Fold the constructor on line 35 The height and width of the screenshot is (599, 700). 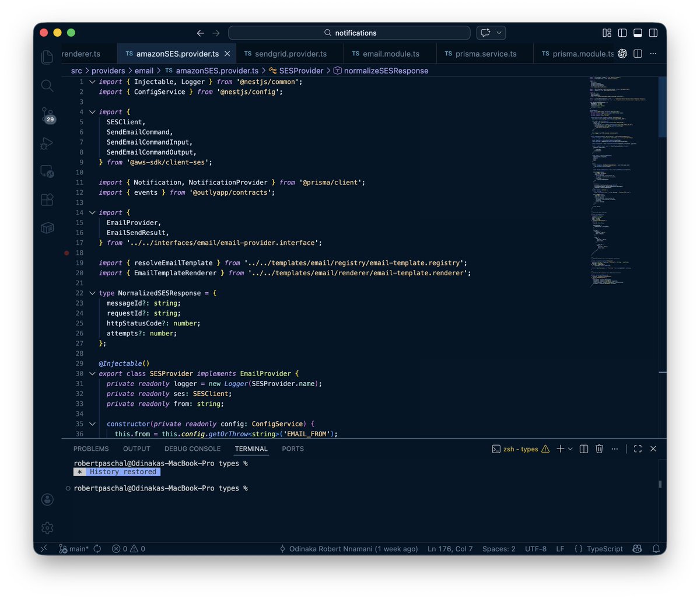92,424
